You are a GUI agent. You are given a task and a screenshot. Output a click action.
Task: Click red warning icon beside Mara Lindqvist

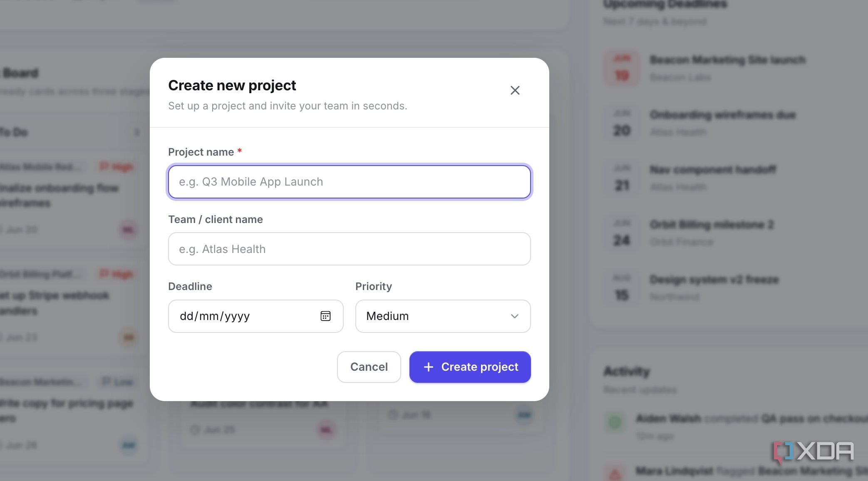[615, 474]
